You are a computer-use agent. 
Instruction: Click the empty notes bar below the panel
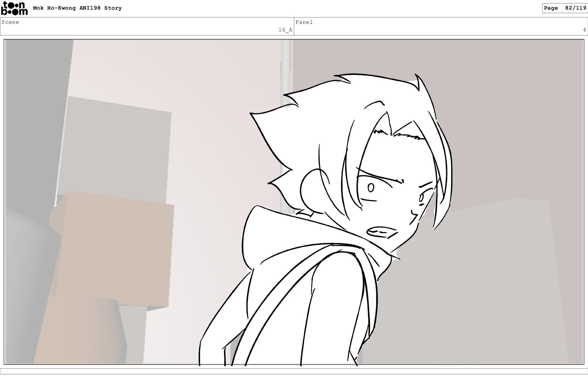click(x=294, y=371)
